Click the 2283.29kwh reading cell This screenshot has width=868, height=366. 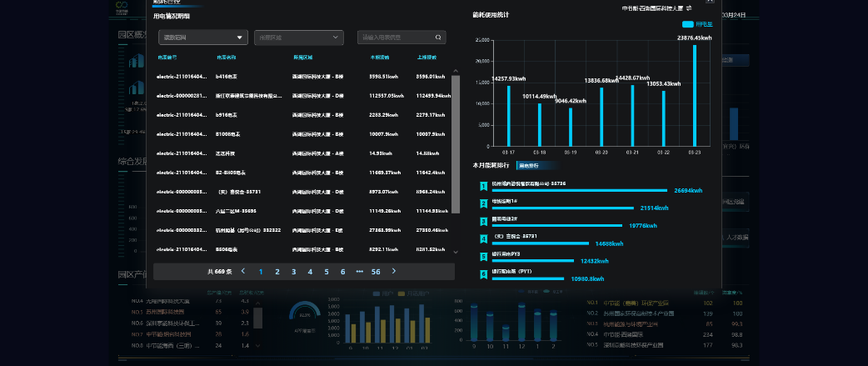[383, 115]
